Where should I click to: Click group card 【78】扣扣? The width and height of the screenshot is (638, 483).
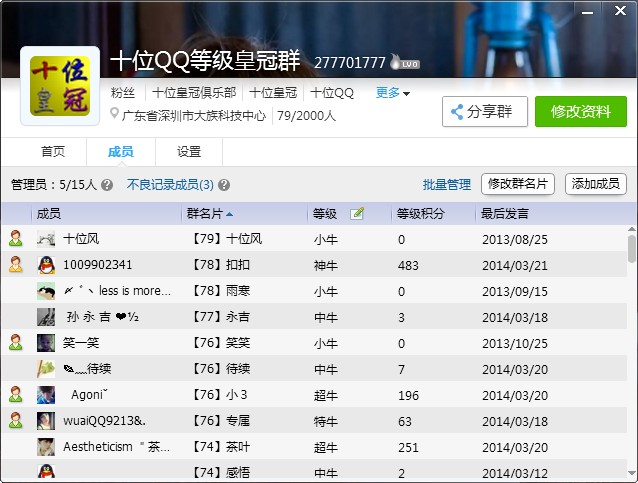tap(221, 264)
